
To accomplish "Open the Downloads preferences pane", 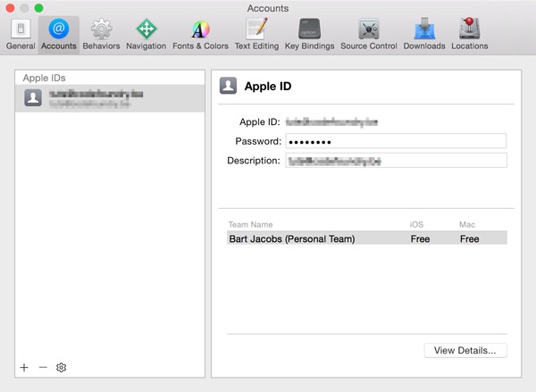I will tap(424, 35).
